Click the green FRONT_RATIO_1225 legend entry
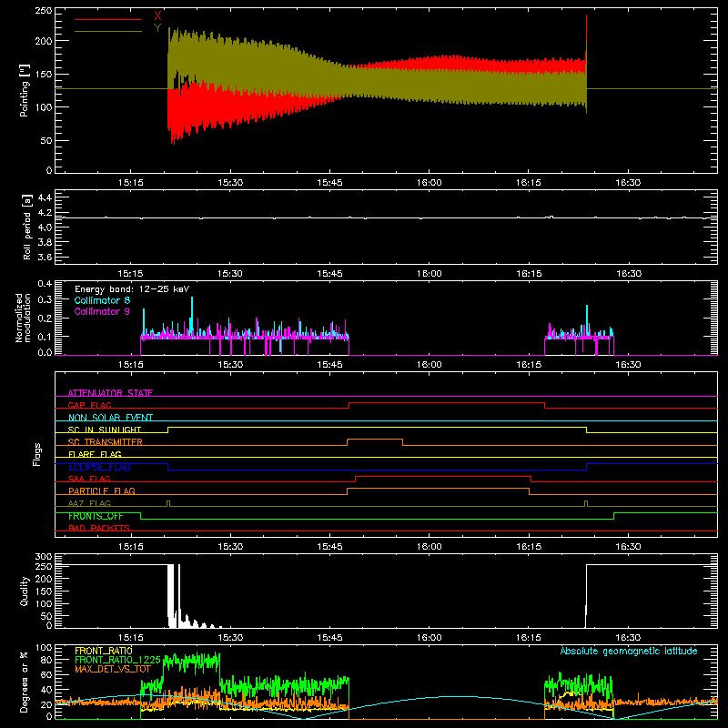 [117, 660]
